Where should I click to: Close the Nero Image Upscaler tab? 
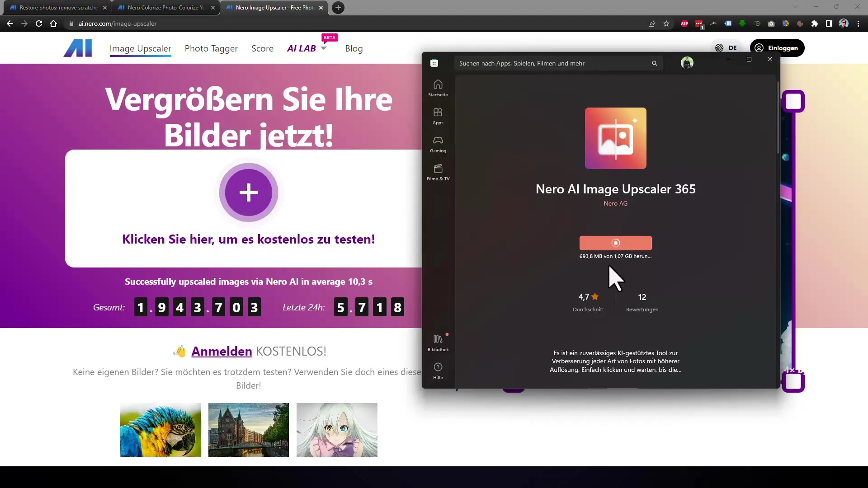click(321, 8)
